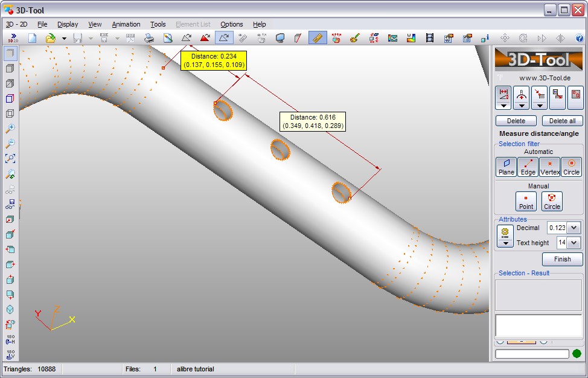Toggle the Vertex selection filter
Screen dimensions: 588x378
tap(549, 167)
